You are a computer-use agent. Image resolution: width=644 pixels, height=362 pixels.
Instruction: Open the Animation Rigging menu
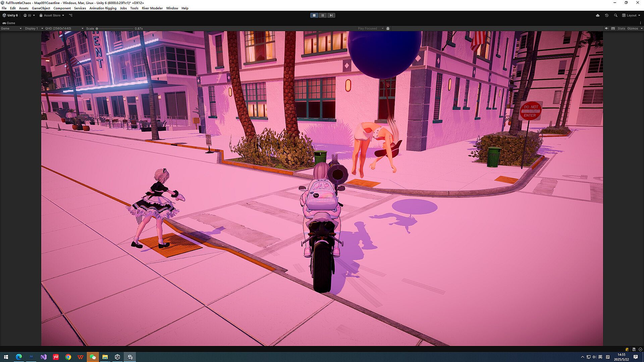[103, 8]
